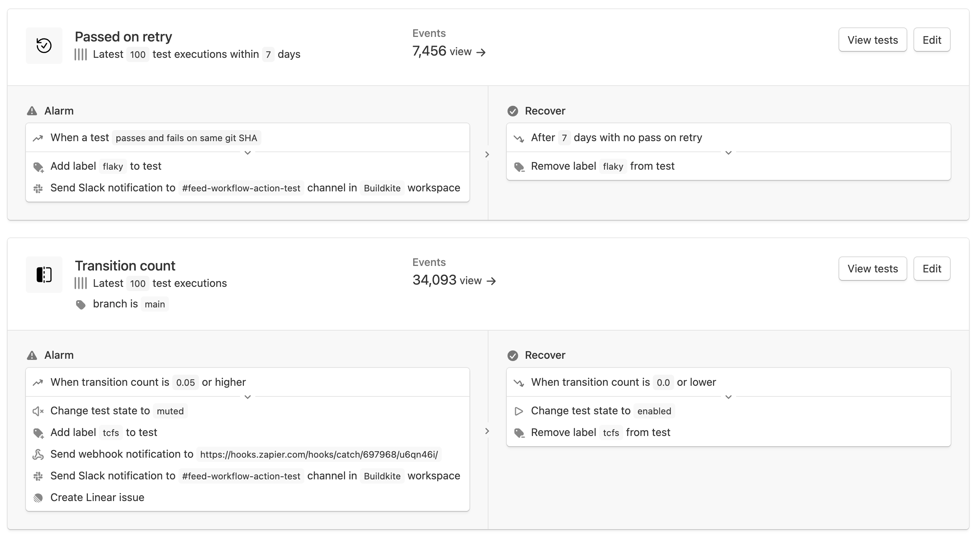
Task: Select the Linear icon beside Create Linear issue
Action: coord(38,497)
